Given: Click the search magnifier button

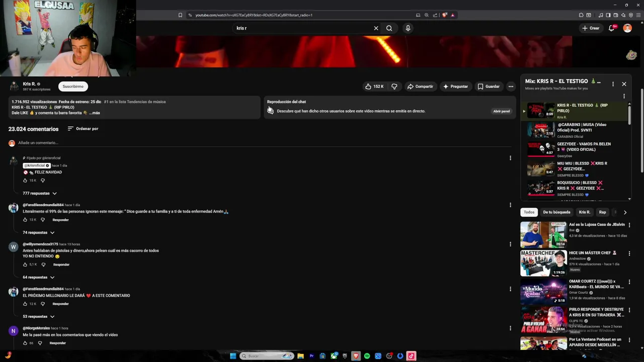Looking at the screenshot, I should pos(389,28).
